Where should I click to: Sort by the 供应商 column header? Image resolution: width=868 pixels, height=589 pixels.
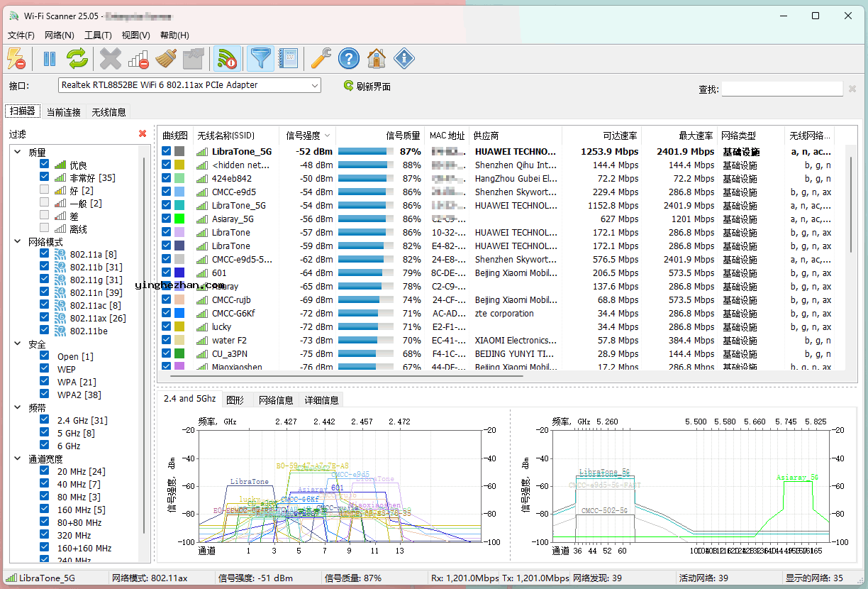coord(516,136)
